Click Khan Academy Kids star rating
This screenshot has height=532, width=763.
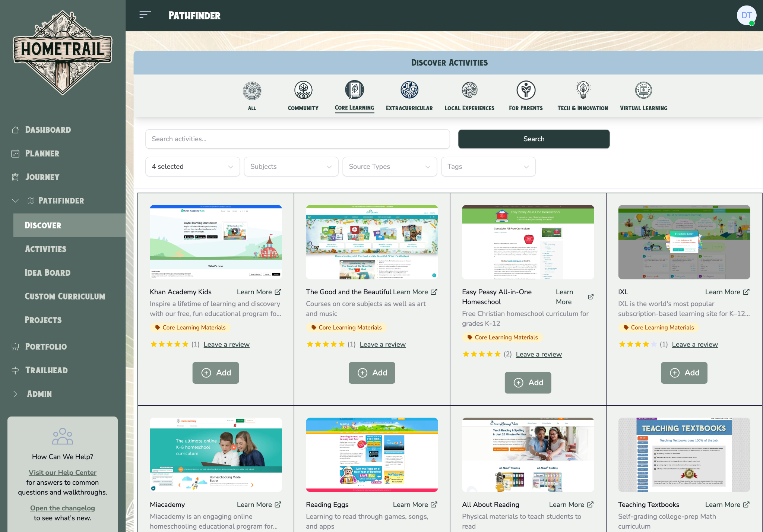tap(169, 345)
